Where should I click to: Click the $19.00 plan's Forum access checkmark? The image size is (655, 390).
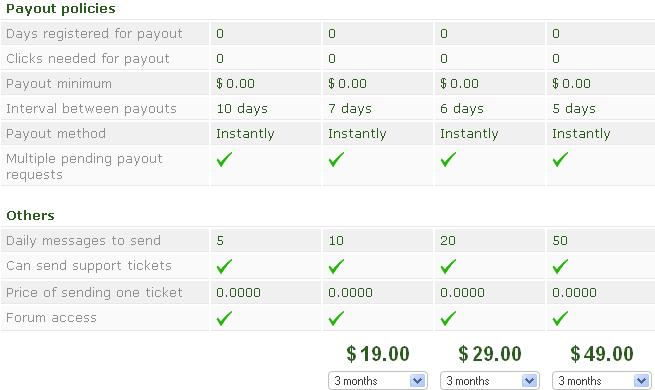click(336, 318)
